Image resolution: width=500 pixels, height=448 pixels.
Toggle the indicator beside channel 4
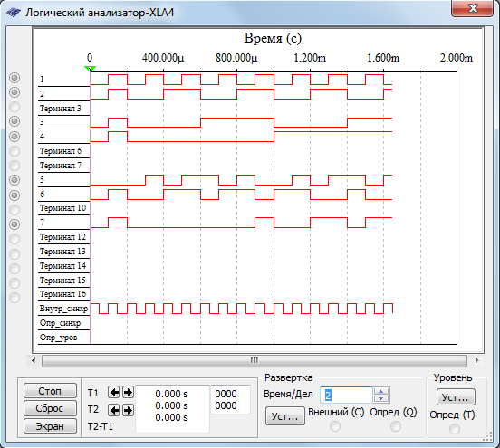coord(14,137)
